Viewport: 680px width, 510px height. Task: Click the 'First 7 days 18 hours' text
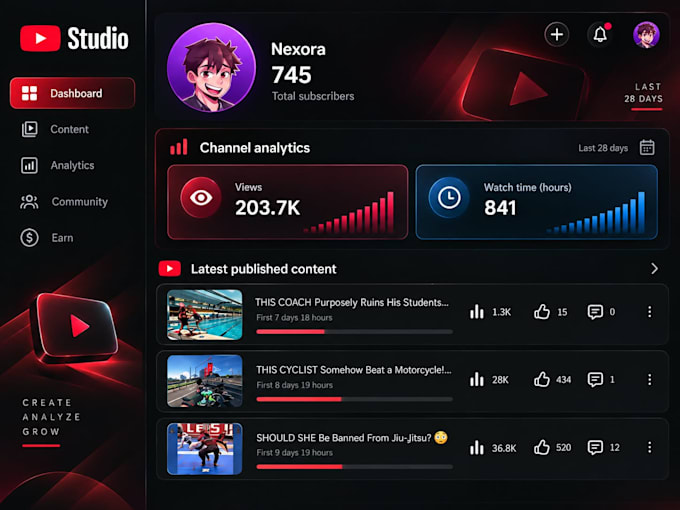point(294,317)
